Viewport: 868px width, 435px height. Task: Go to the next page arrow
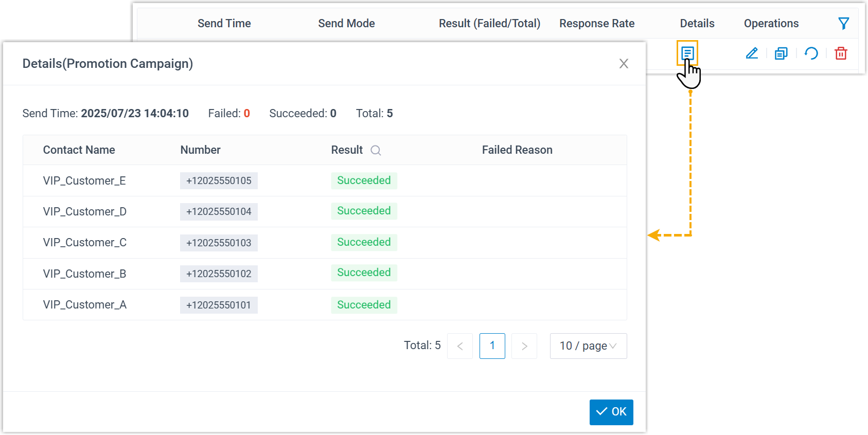(x=524, y=346)
